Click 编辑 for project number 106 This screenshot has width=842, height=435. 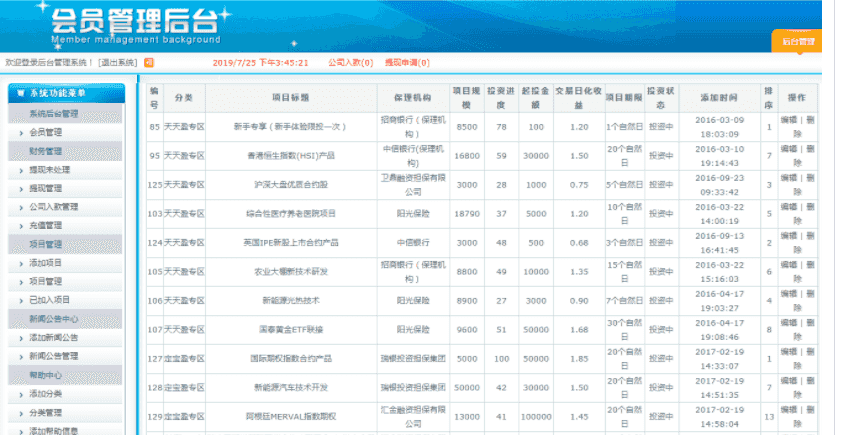(788, 294)
